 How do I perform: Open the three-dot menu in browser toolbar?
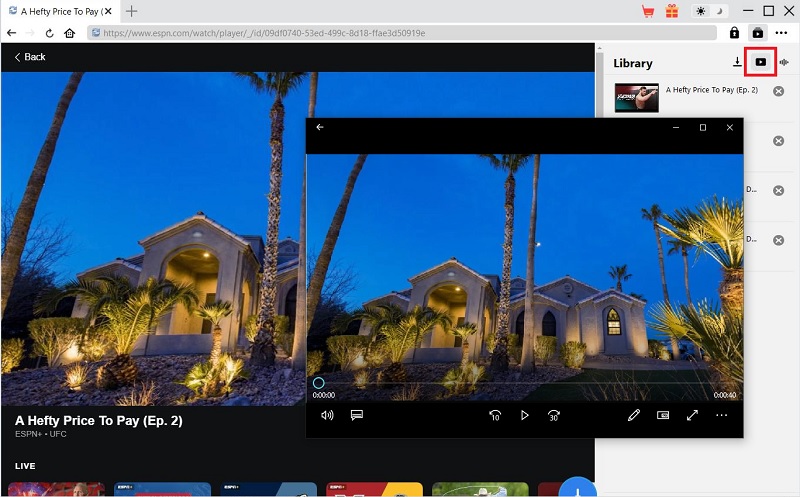click(x=781, y=33)
